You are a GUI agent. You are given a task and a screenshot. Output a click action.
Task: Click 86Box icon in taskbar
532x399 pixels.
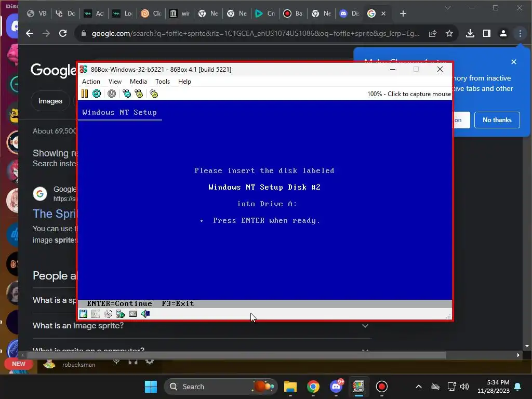[x=358, y=387]
